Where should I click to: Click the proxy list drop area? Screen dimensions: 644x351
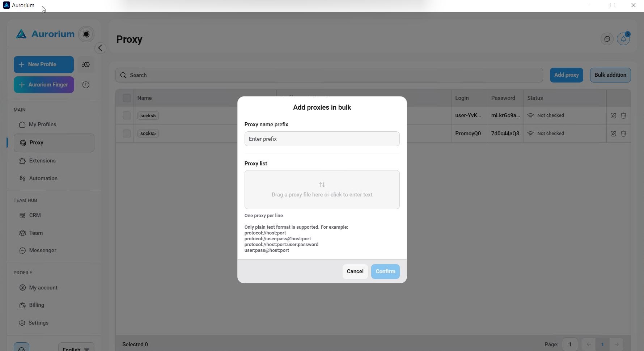[x=322, y=190]
